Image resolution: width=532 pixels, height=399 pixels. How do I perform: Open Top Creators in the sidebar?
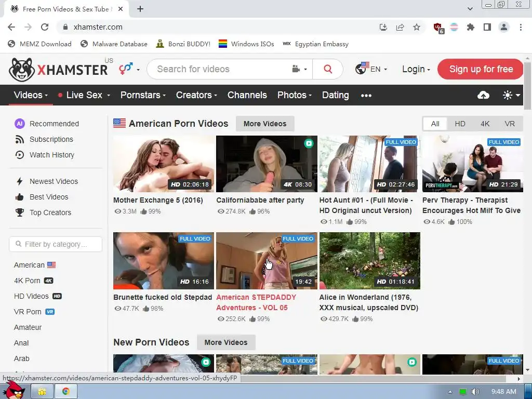[44, 212]
